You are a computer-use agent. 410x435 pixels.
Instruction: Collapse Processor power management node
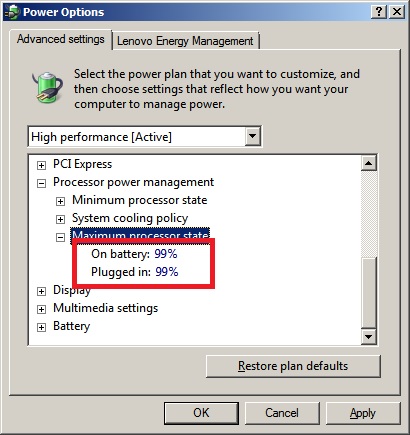click(41, 183)
